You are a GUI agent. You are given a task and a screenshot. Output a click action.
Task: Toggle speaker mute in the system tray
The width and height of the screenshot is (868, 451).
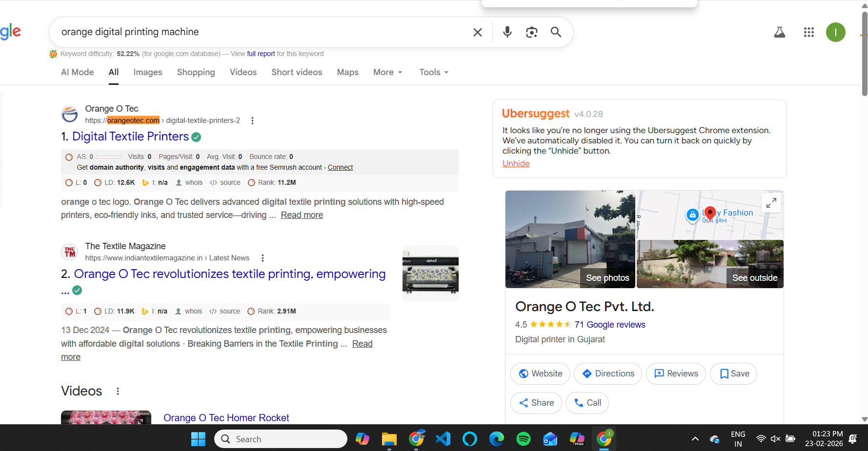(776, 439)
